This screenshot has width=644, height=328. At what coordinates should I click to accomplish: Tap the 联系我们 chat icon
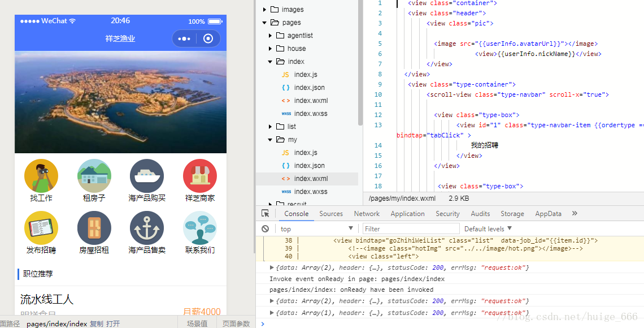199,228
